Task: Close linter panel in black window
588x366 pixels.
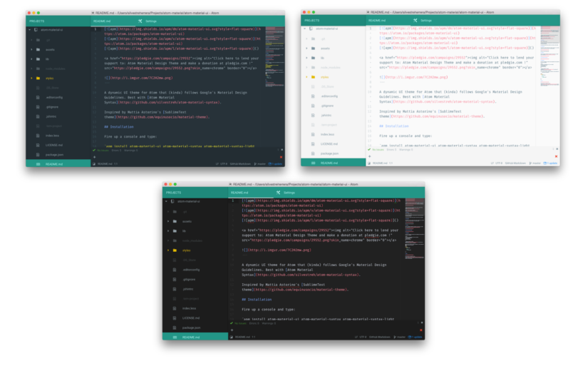Action: pyautogui.click(x=422, y=322)
